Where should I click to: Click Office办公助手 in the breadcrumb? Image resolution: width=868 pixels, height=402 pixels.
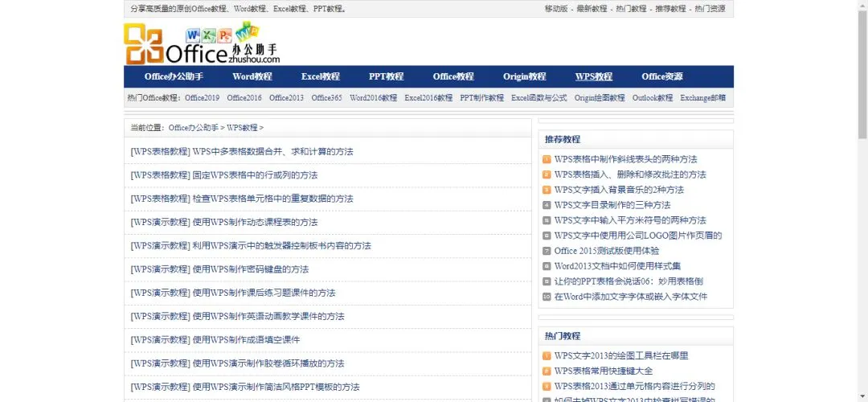click(x=193, y=127)
